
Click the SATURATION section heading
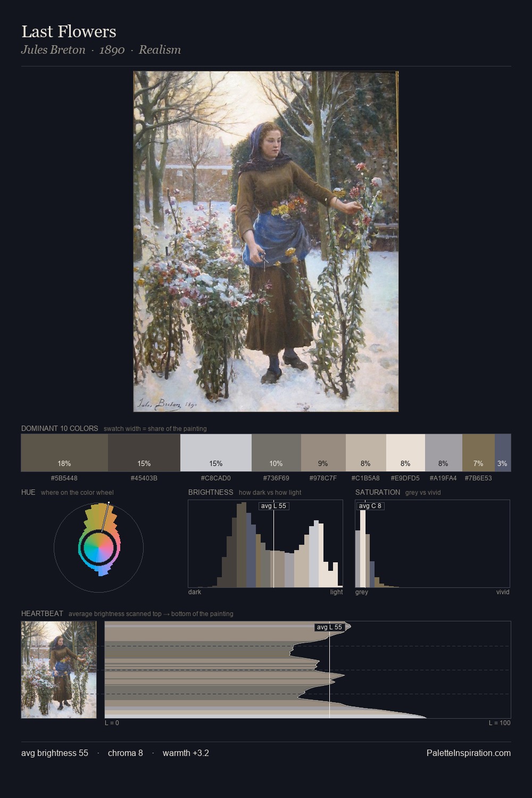[378, 492]
